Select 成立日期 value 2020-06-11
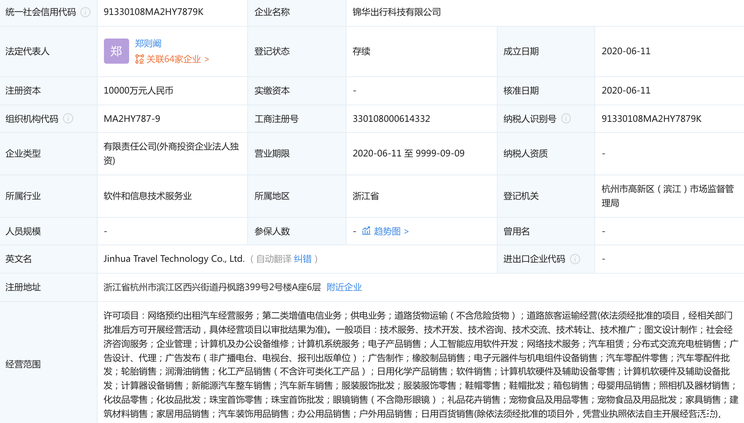 point(625,51)
